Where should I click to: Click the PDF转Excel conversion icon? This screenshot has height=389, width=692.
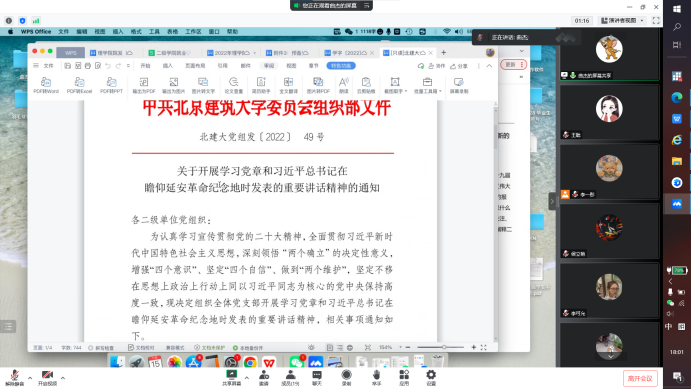(79, 85)
